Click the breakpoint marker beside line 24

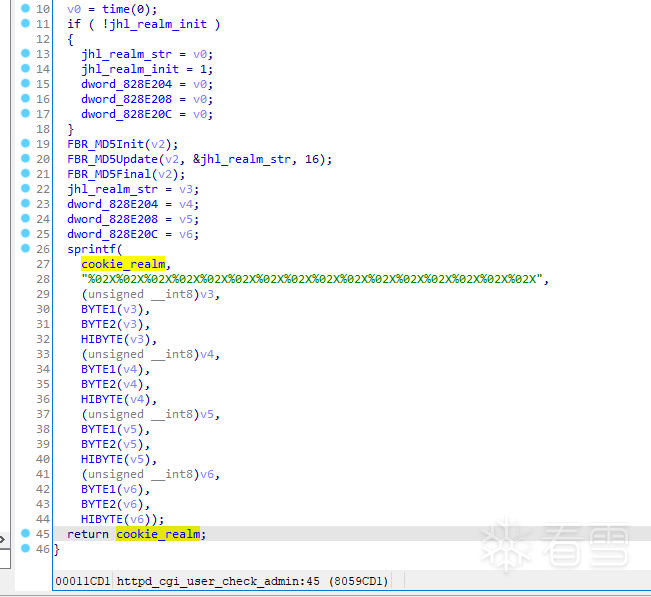tap(25, 218)
